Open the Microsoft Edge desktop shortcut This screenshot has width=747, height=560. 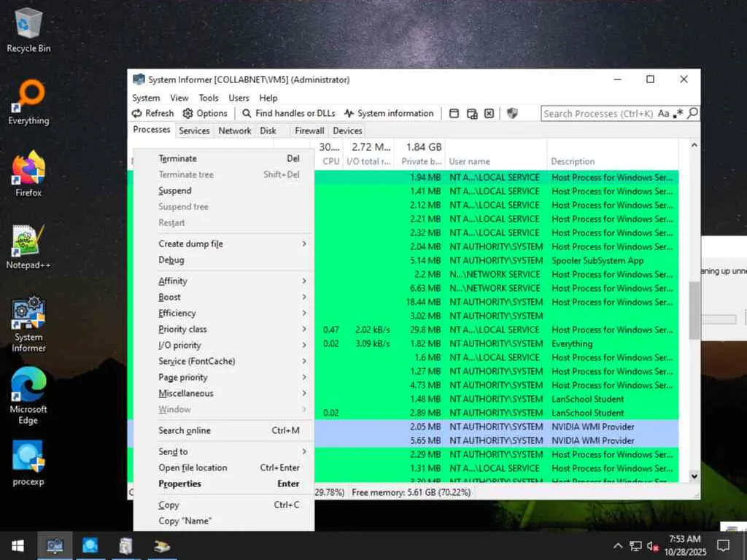coord(28,396)
